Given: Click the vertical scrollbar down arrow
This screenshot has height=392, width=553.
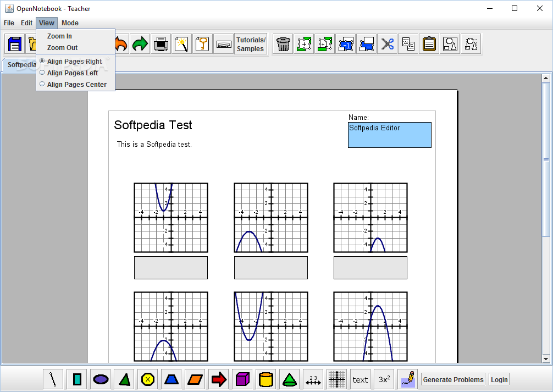Looking at the screenshot, I should (546, 359).
